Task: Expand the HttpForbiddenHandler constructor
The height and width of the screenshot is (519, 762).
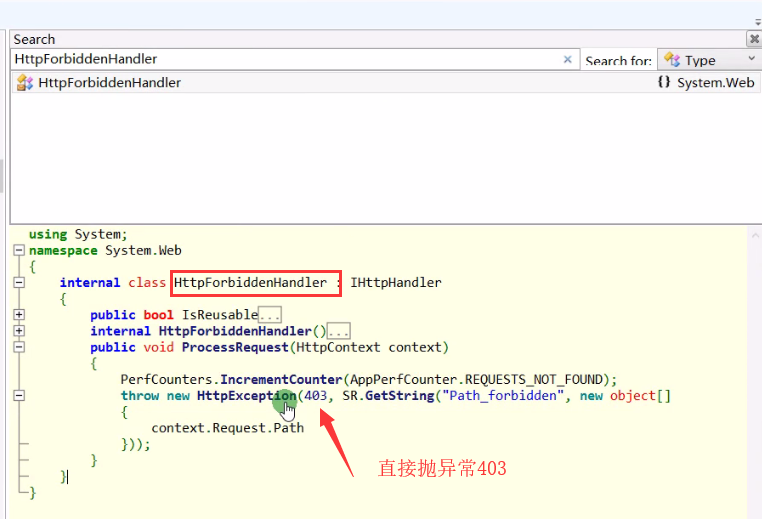Action: coord(19,331)
